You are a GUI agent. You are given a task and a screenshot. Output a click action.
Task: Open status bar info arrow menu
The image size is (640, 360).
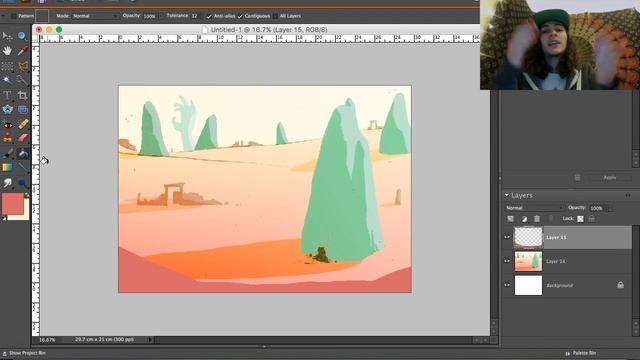pos(150,340)
